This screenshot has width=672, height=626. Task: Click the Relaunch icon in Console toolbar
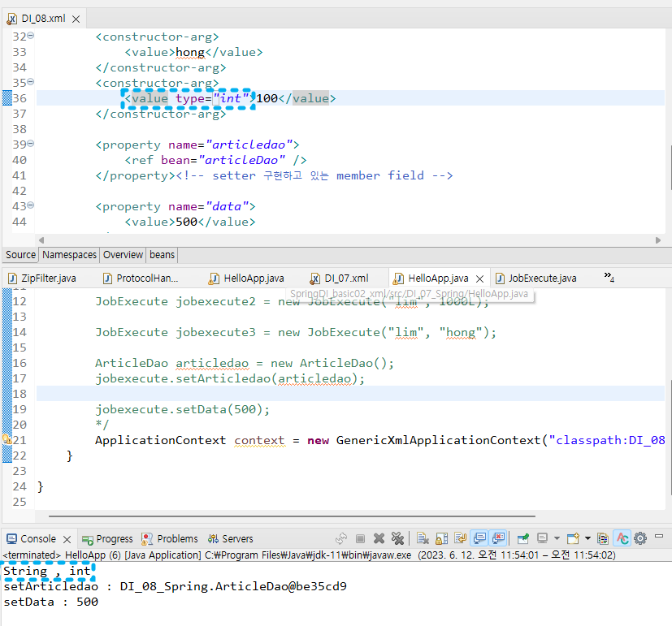341,538
